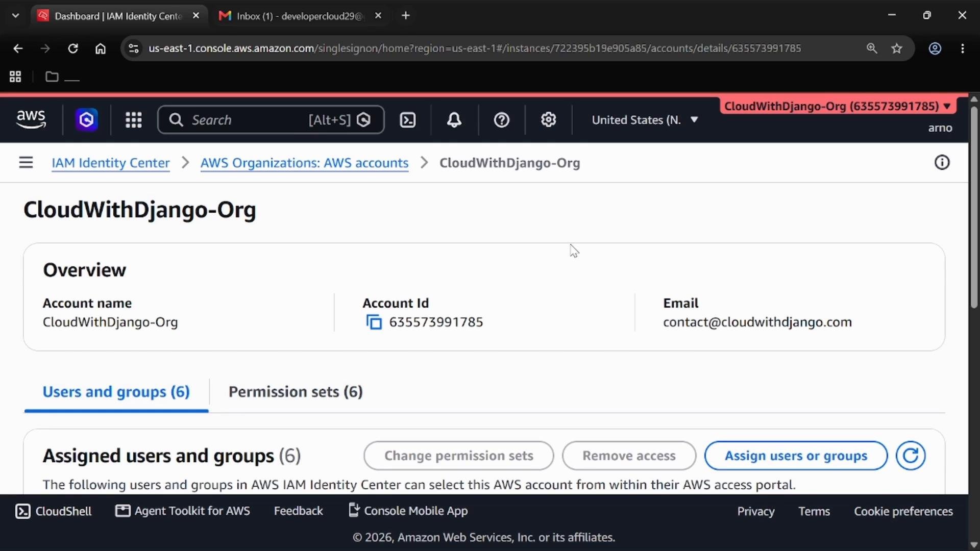This screenshot has width=980, height=551.
Task: Switch to the Gmail Inbox browser tab
Action: pyautogui.click(x=300, y=16)
